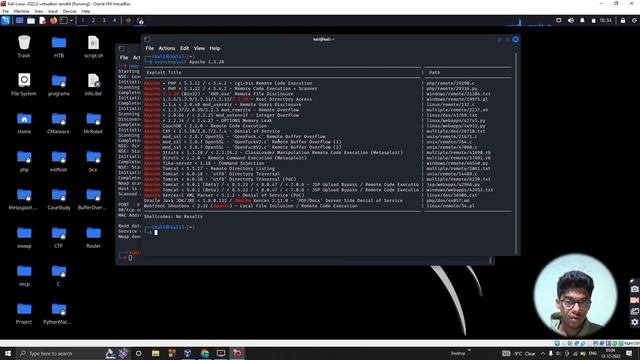
Task: Click the Show Desktop icon in Kali panel
Action: pyautogui.click(x=19, y=20)
